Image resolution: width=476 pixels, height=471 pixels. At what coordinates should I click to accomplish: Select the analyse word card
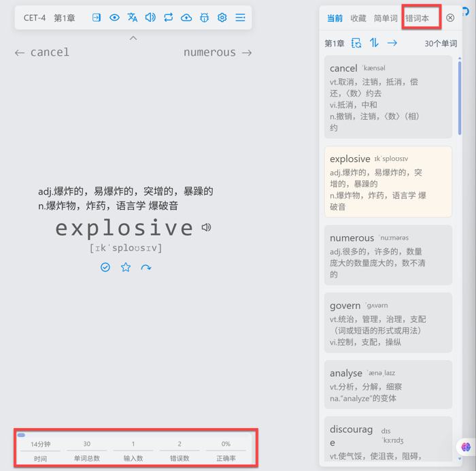pos(388,385)
